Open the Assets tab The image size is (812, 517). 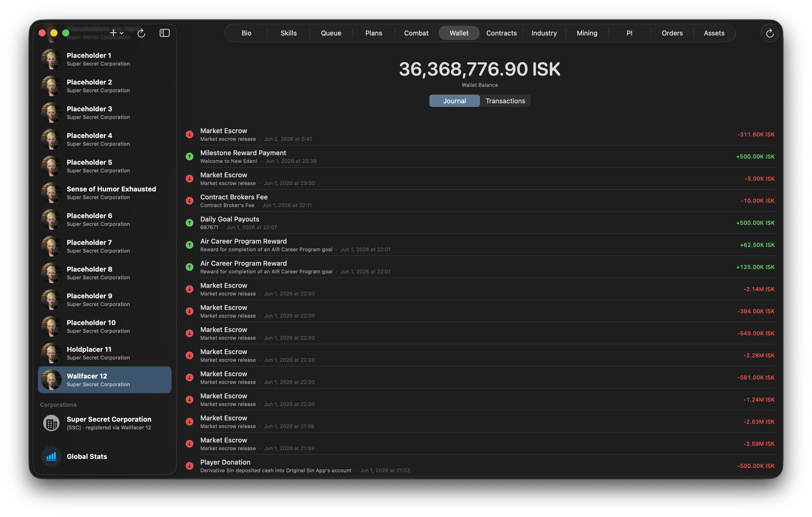[714, 33]
